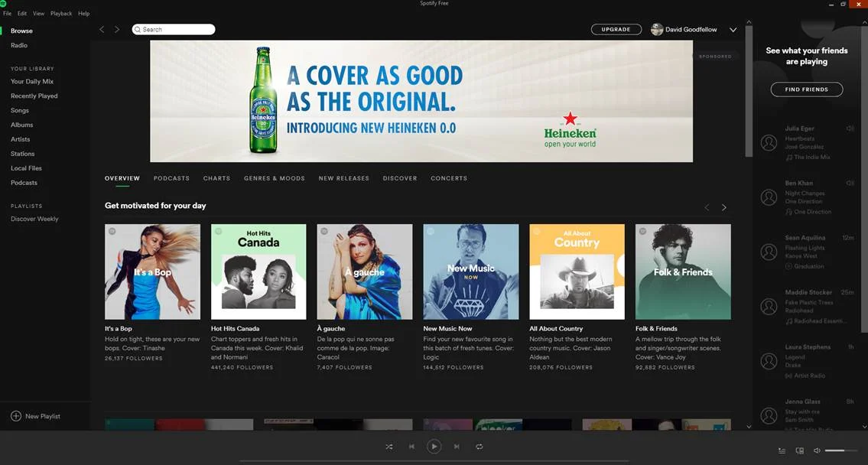The image size is (868, 465).
Task: Open Local Files in the sidebar
Action: (26, 168)
